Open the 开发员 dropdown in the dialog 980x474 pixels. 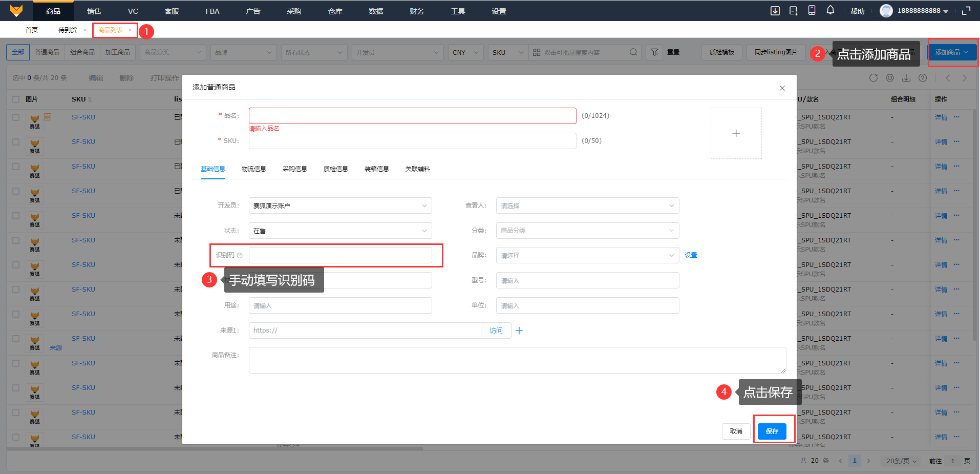[x=340, y=205]
